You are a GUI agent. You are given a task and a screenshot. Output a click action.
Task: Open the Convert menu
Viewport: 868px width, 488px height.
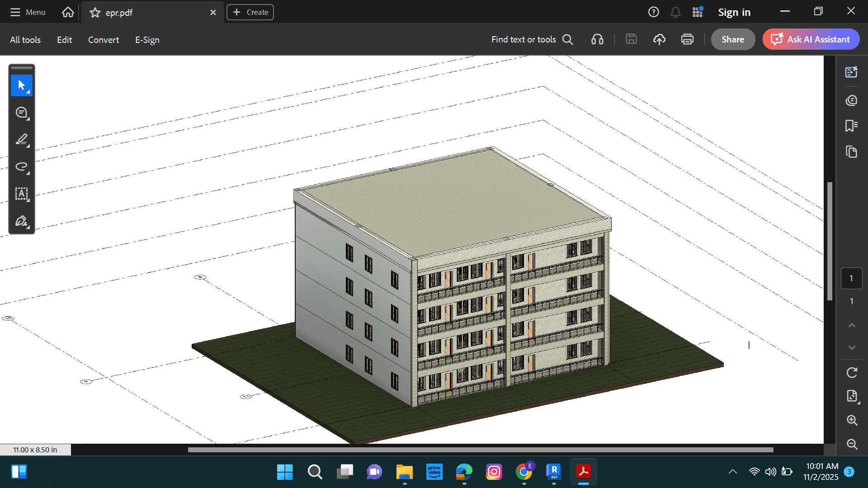[103, 40]
